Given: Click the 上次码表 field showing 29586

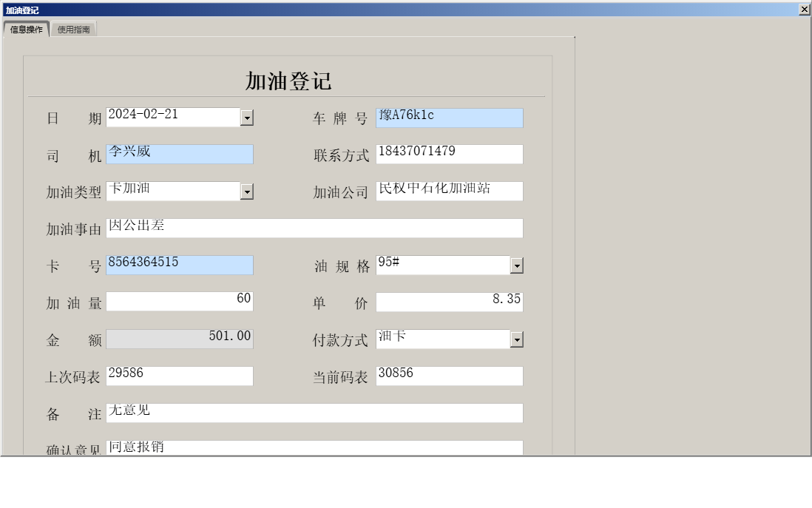Looking at the screenshot, I should 177,376.
